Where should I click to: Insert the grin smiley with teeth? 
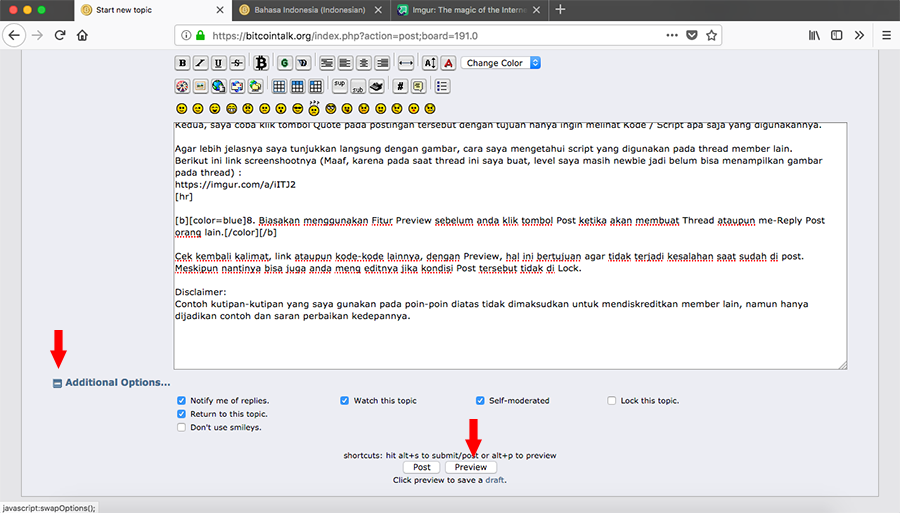point(231,108)
